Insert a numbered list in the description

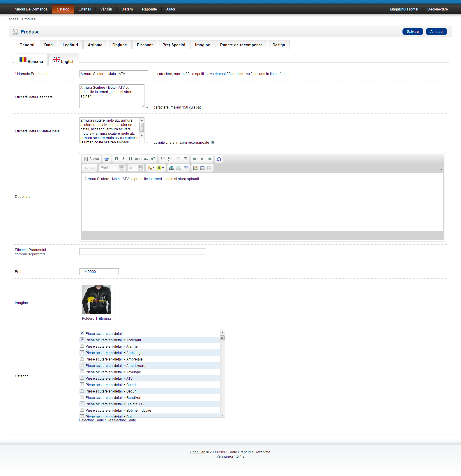(163, 159)
